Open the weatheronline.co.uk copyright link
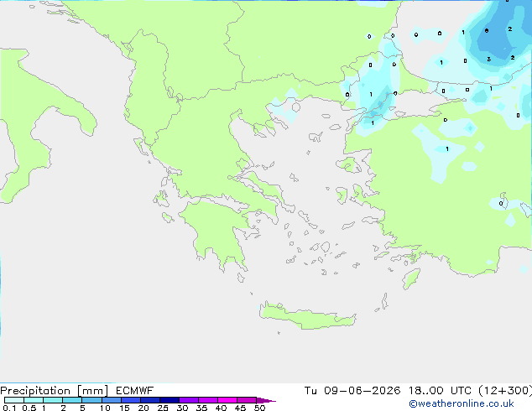Screen dimensions: 532x411 pos(462,403)
